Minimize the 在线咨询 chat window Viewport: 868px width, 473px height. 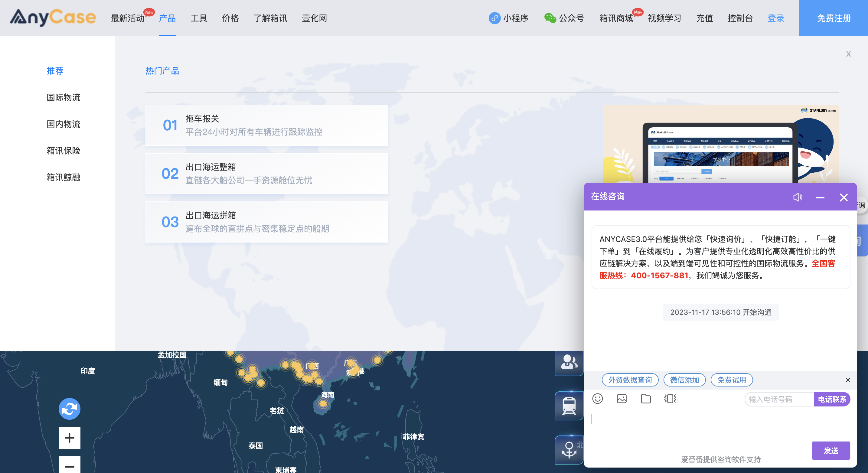pos(820,197)
